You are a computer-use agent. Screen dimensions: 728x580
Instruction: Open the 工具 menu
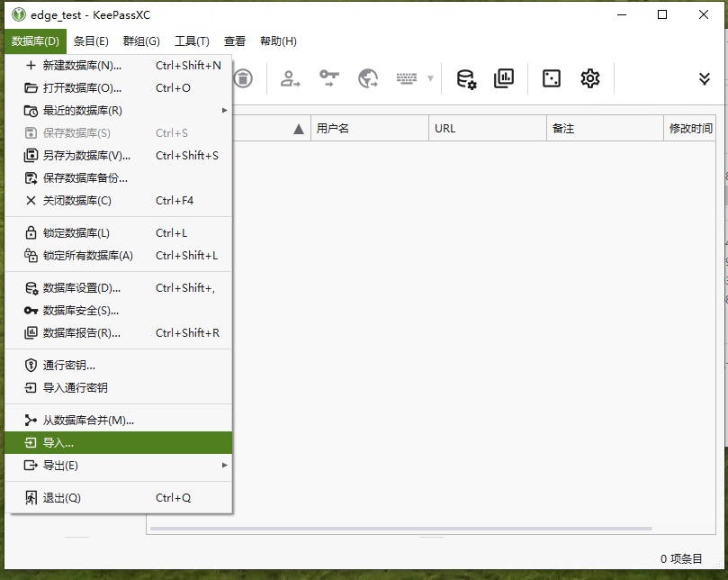(191, 41)
